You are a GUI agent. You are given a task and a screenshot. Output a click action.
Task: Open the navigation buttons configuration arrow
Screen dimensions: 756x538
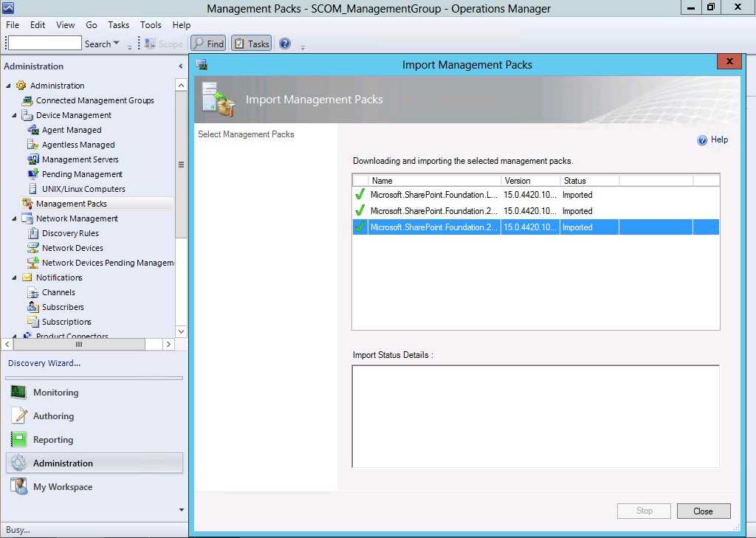[182, 509]
